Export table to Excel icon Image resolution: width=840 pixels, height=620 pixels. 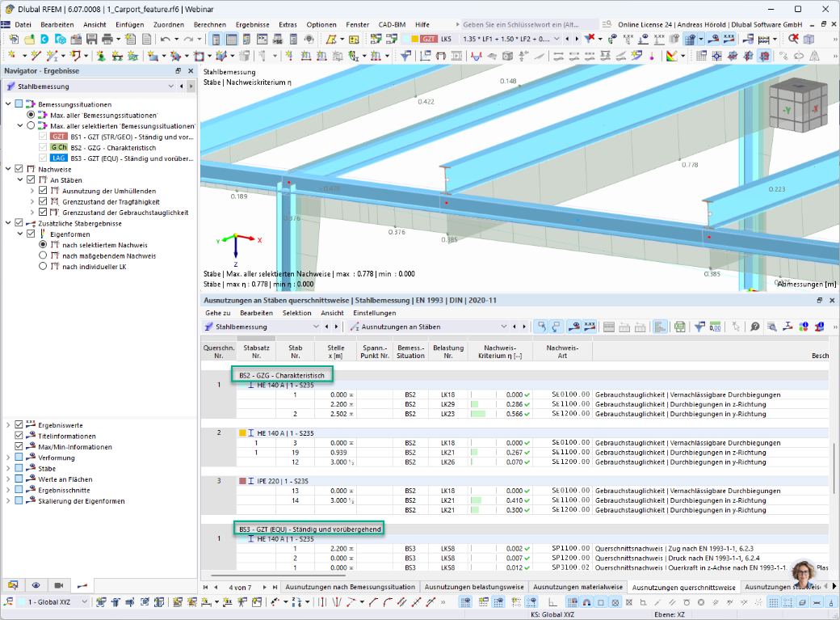[x=680, y=327]
